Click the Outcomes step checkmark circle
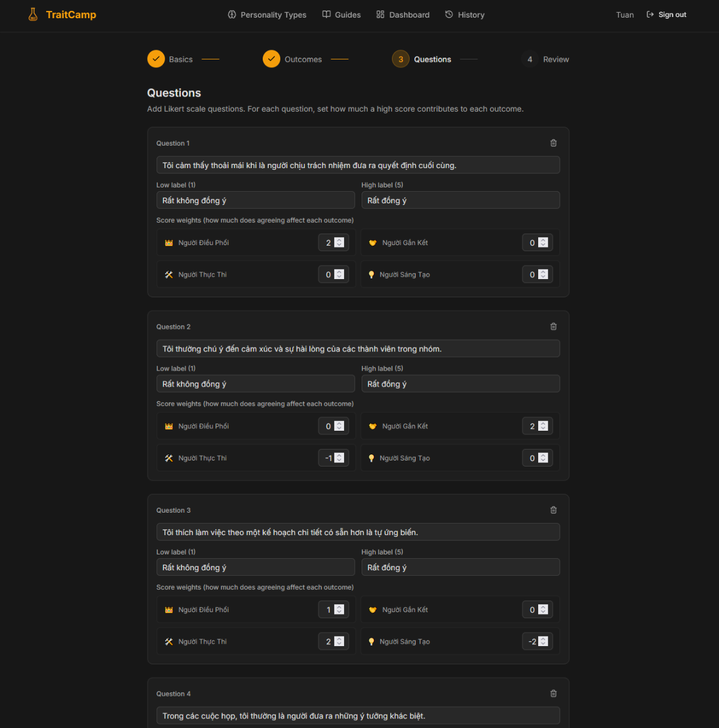The width and height of the screenshot is (719, 728). [x=271, y=58]
